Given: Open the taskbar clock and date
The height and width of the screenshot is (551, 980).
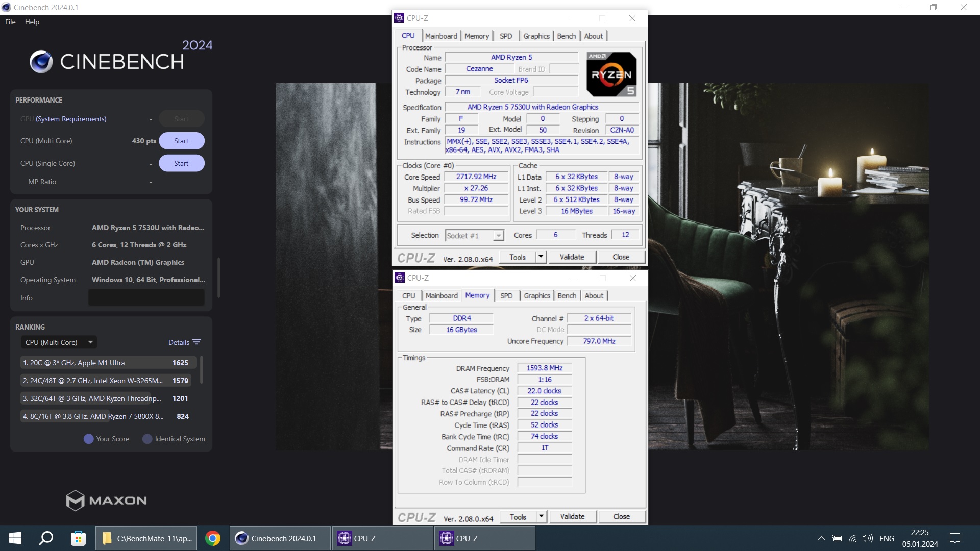Looking at the screenshot, I should (920, 538).
